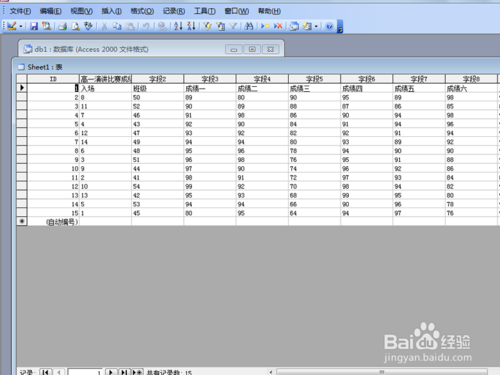Click the new record row selector with asterisk
The height and width of the screenshot is (375, 500).
(x=22, y=221)
